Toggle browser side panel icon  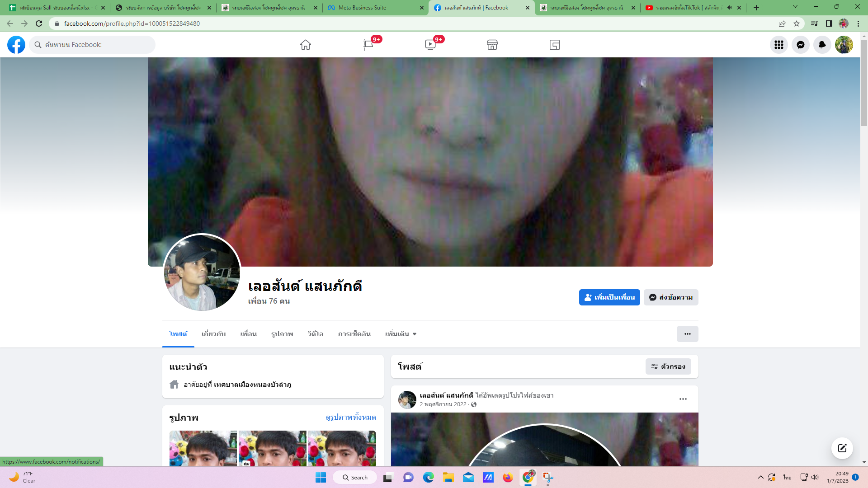pyautogui.click(x=829, y=23)
